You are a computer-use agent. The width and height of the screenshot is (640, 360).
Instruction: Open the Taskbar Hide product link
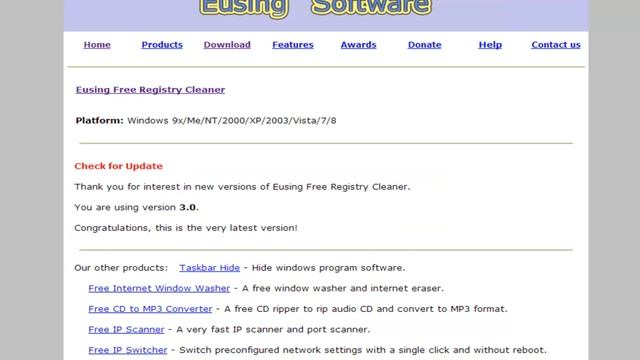(x=209, y=268)
